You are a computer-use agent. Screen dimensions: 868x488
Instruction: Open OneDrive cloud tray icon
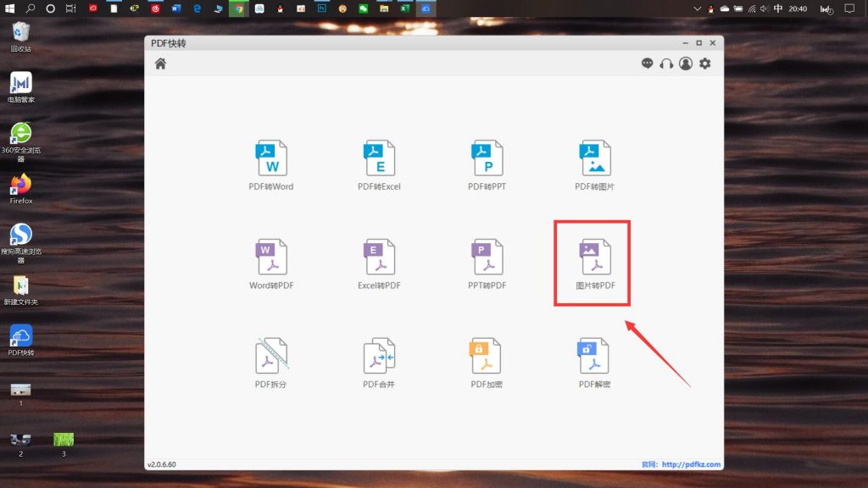pyautogui.click(x=724, y=8)
